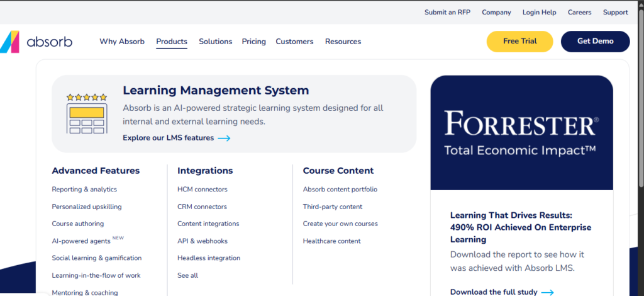The image size is (644, 296).
Task: Open the Products menu
Action: click(172, 42)
